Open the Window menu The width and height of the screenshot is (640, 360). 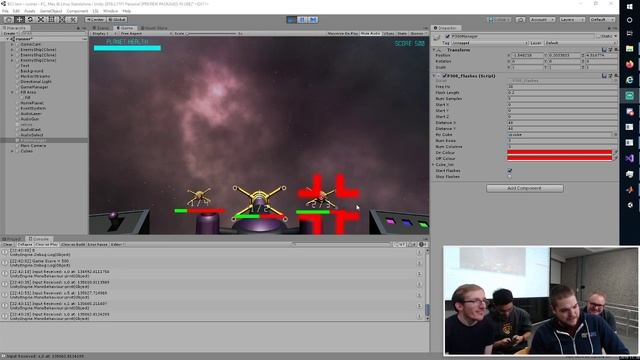coord(110,11)
